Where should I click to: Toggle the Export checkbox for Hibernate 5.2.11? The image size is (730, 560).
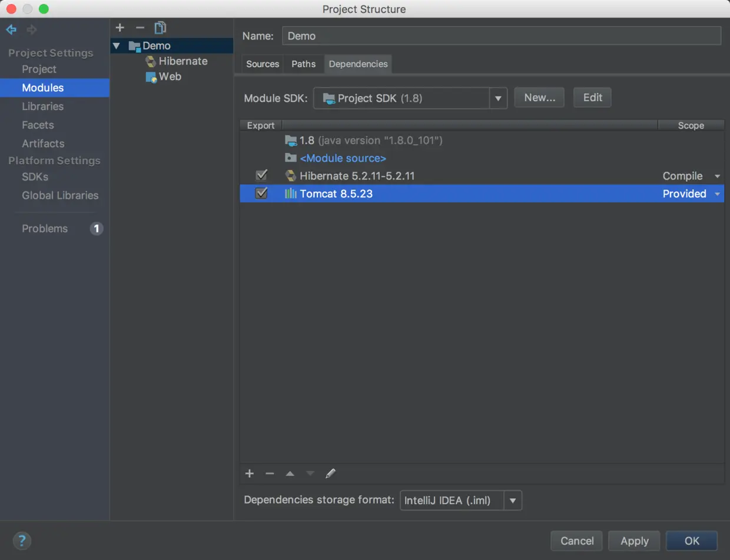point(261,176)
